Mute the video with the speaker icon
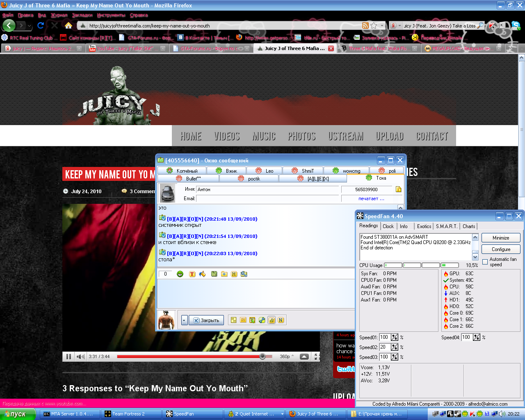This screenshot has height=420, width=525. pos(80,356)
